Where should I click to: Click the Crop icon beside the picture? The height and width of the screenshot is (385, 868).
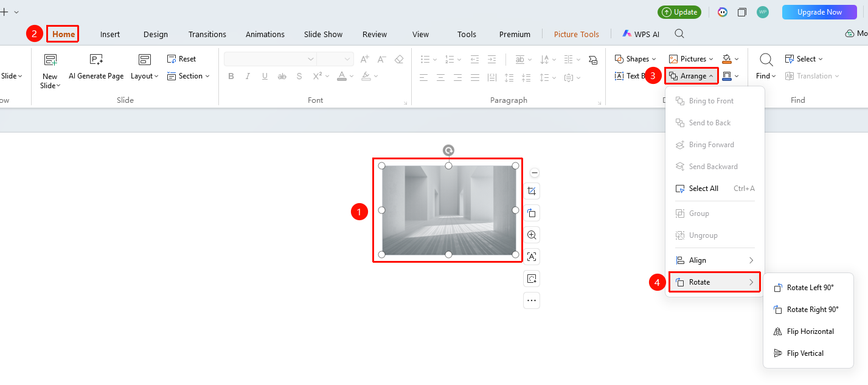click(x=532, y=191)
